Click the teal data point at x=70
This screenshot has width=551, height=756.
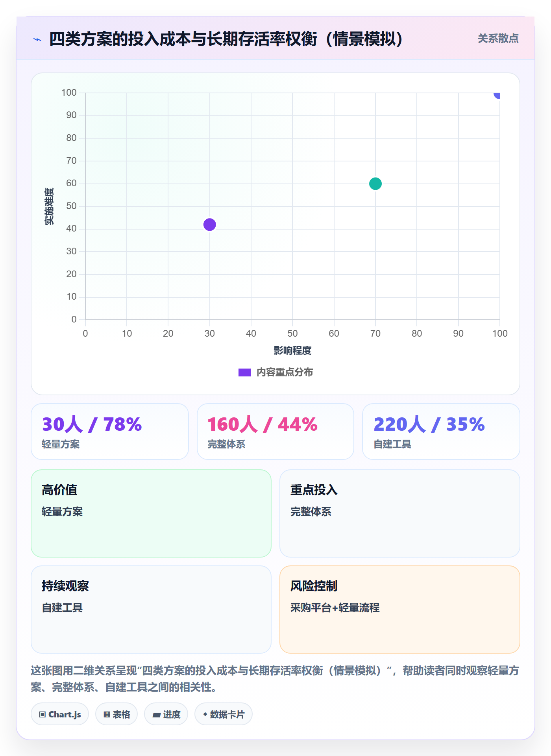pyautogui.click(x=375, y=183)
